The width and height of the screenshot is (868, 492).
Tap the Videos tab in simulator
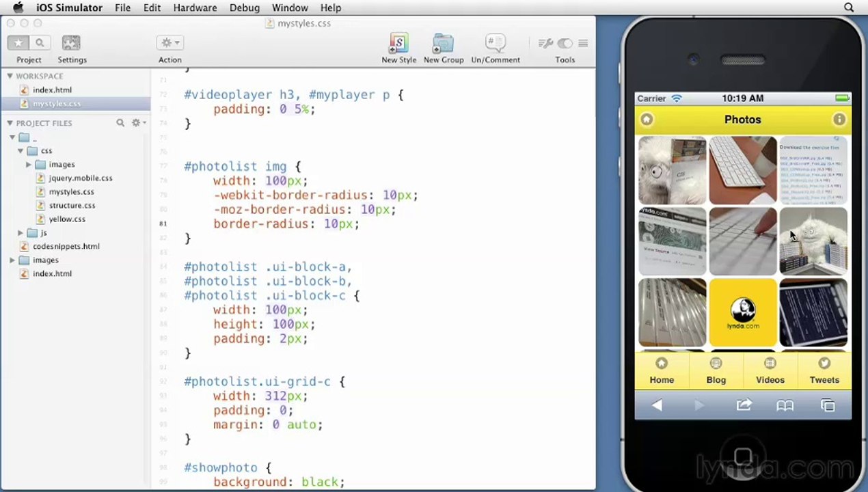click(x=770, y=371)
